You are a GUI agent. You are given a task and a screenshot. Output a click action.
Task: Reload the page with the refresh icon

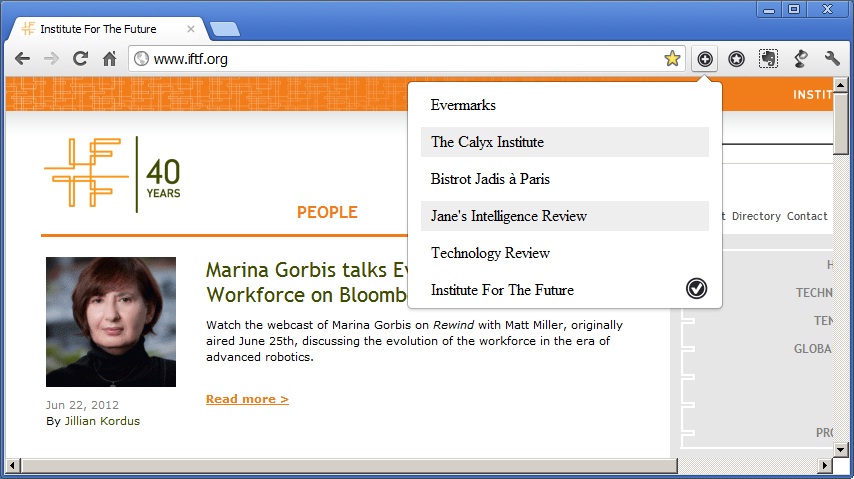pos(81,58)
